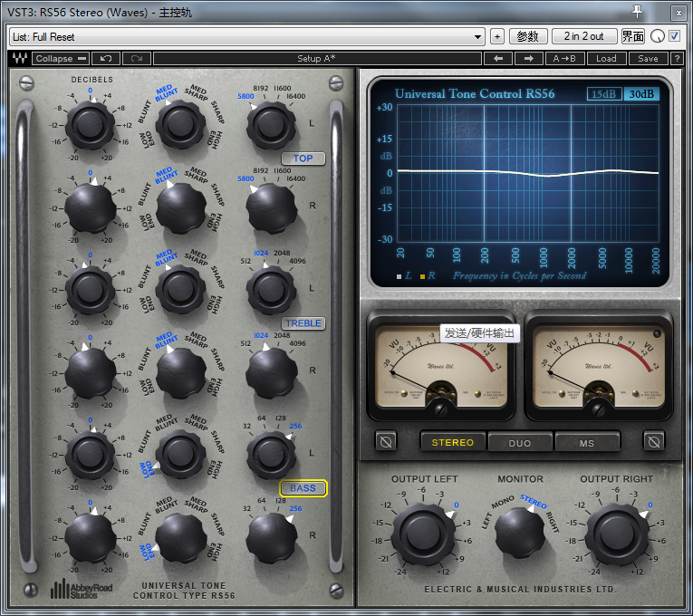Click the 参数 parameters button

tap(528, 36)
